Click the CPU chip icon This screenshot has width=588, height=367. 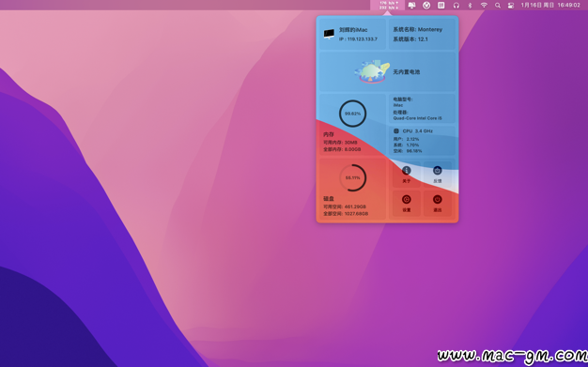(x=396, y=131)
